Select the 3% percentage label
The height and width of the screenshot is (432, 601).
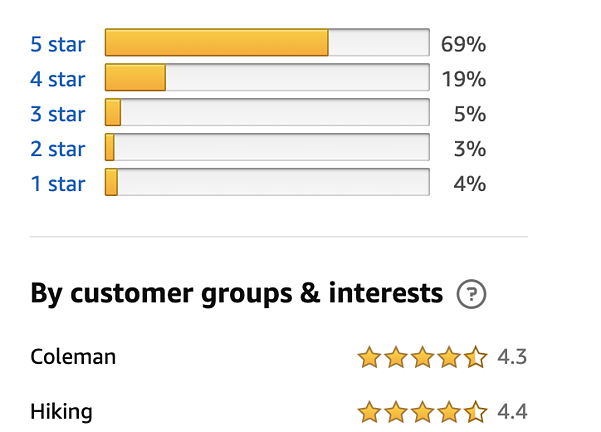470,149
